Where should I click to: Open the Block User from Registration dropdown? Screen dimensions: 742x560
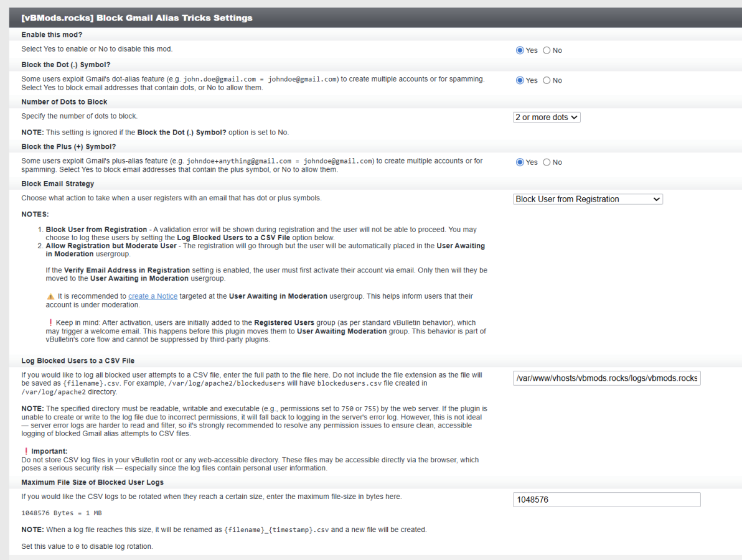point(588,199)
